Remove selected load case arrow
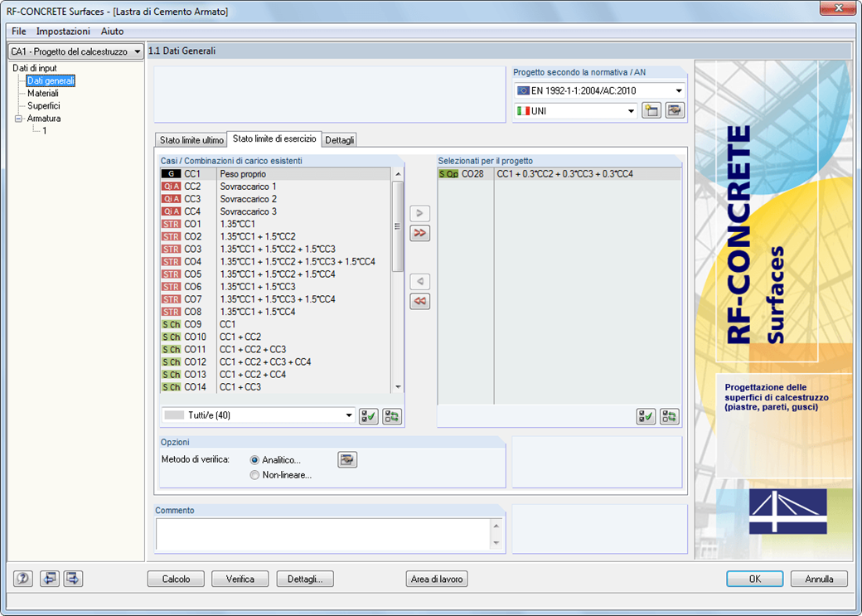Image resolution: width=862 pixels, height=616 pixels. tap(420, 281)
